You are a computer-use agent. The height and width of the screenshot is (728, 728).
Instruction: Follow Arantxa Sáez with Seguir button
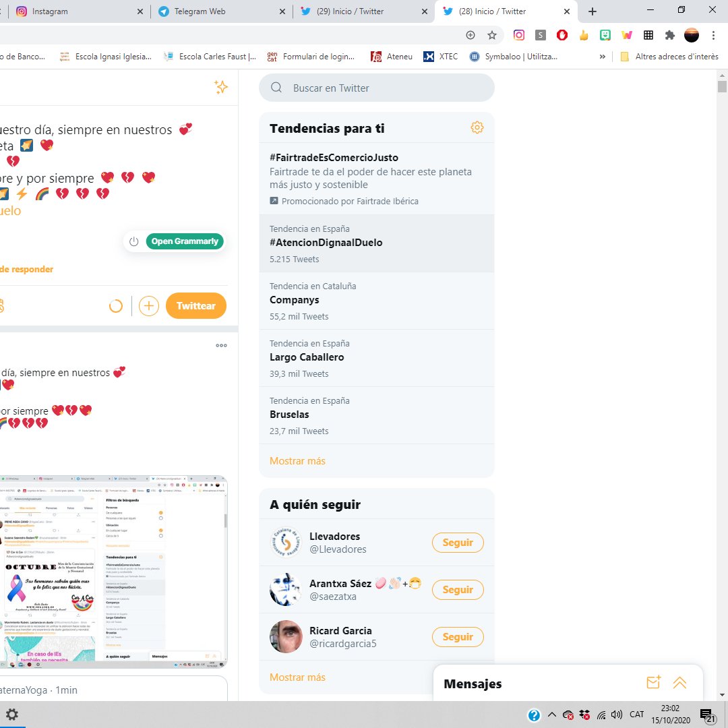458,590
